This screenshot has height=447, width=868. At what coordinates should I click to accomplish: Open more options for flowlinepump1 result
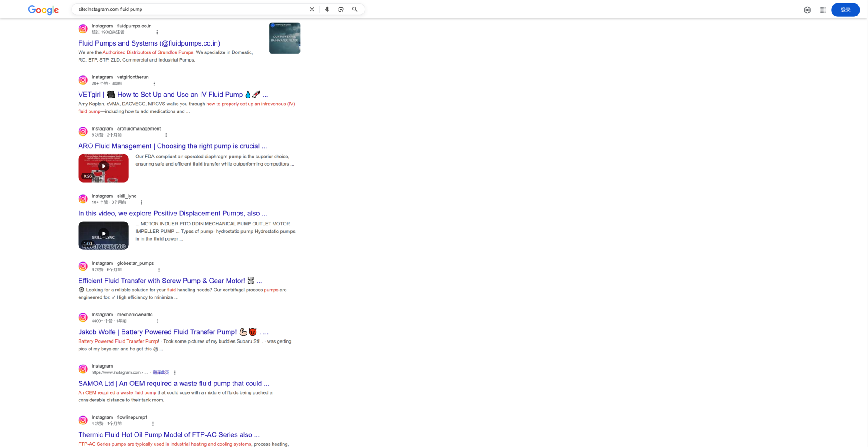153,424
